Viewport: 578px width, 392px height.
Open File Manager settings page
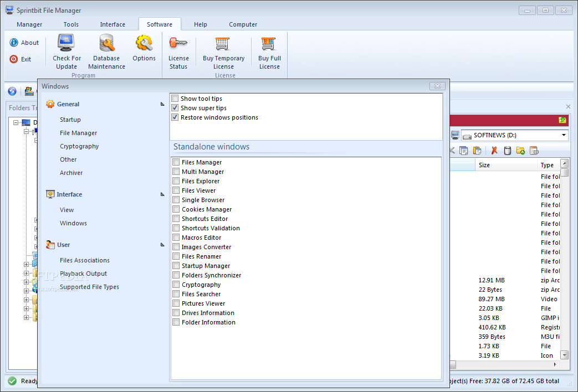(x=79, y=133)
